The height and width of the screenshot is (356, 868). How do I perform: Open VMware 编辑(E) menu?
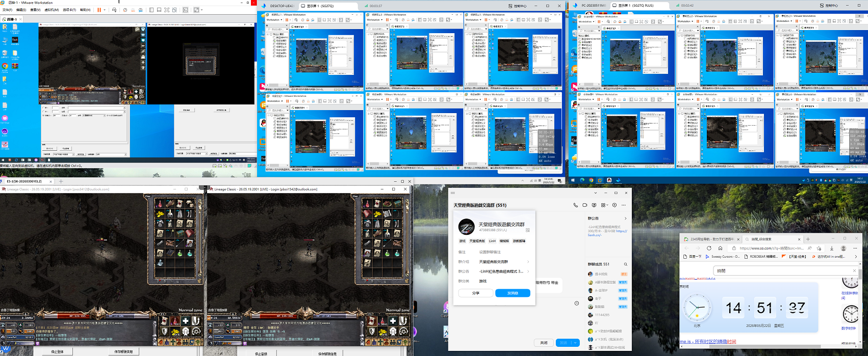coord(21,10)
